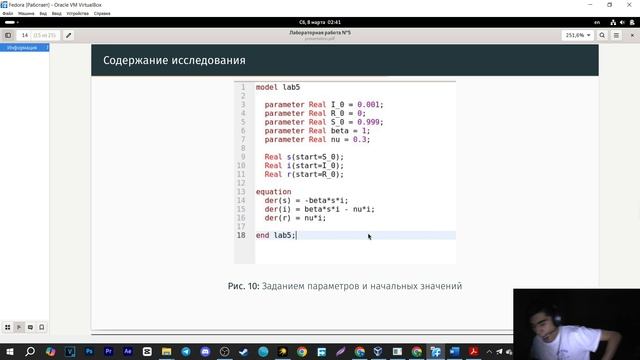Viewport: 640px width, 360px height.
Task: Select the highlighted sidebar entry 'Информация'
Action: coord(24,48)
